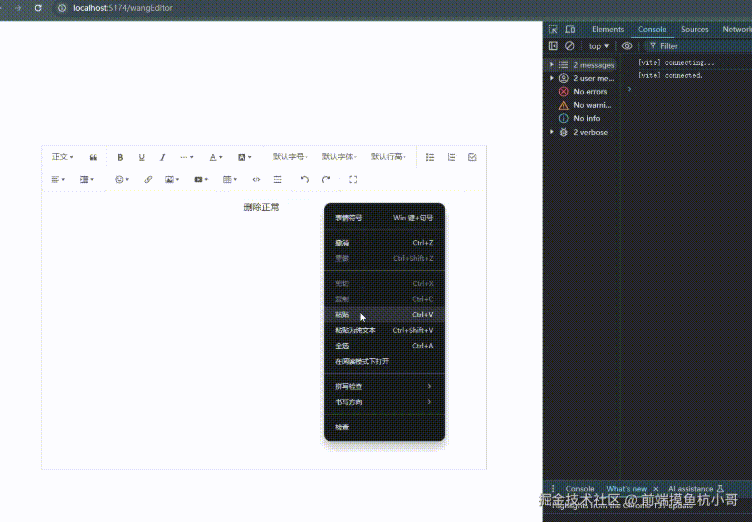The height and width of the screenshot is (522, 752).
Task: Open the 默认行高 line height dropdown
Action: point(388,157)
